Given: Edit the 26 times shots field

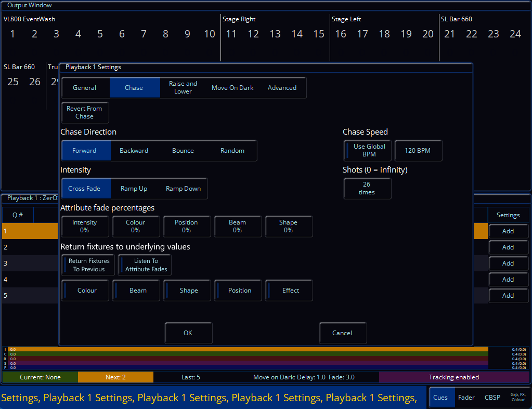Looking at the screenshot, I should [x=367, y=189].
